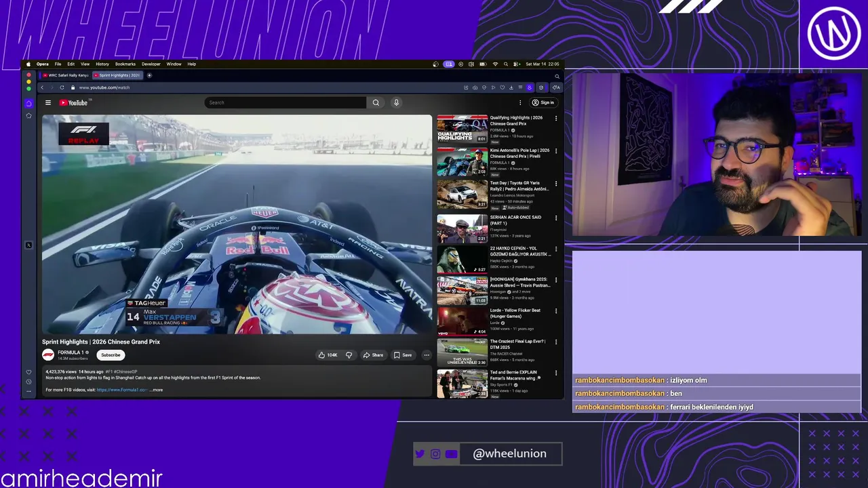Click the heart bookmark icon in address bar

[x=502, y=87]
